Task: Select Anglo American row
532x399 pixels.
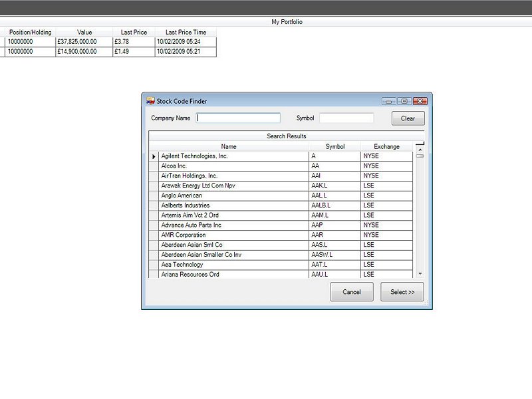Action: point(281,196)
